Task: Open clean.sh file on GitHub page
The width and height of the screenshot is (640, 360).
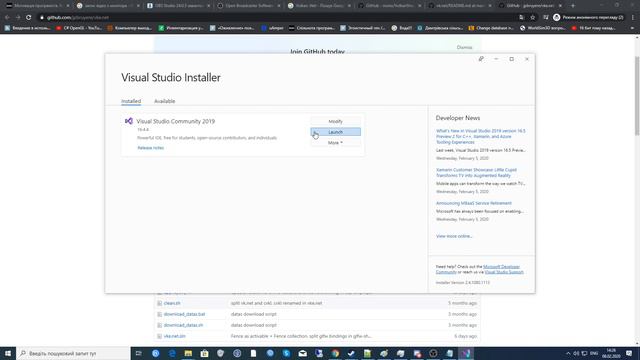Action: [172, 303]
